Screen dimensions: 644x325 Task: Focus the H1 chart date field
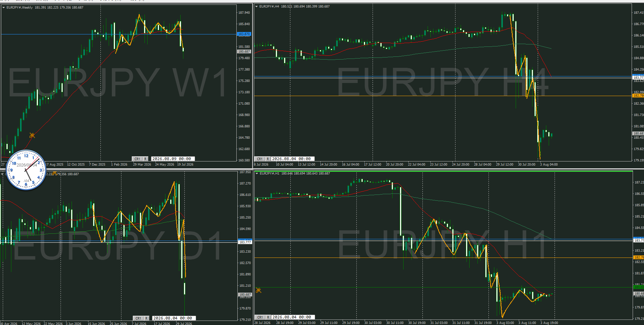293,317
